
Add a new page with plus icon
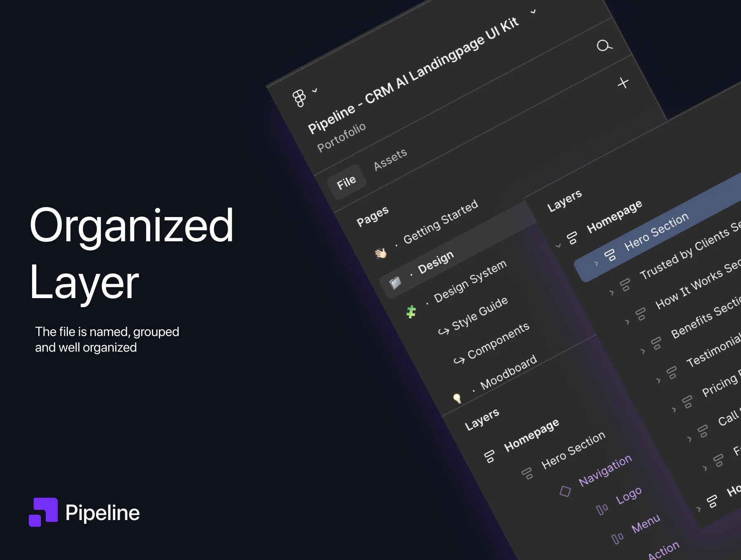pos(623,83)
